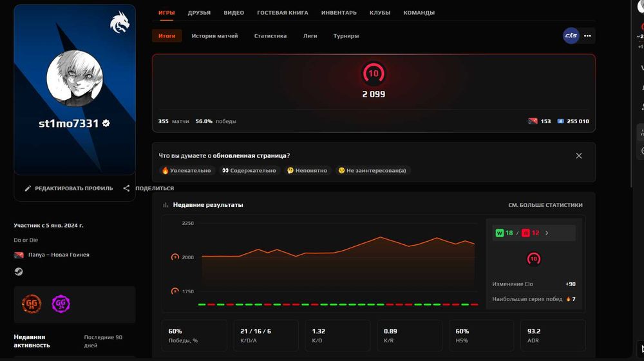Open История матчей sub-tab

tap(214, 35)
